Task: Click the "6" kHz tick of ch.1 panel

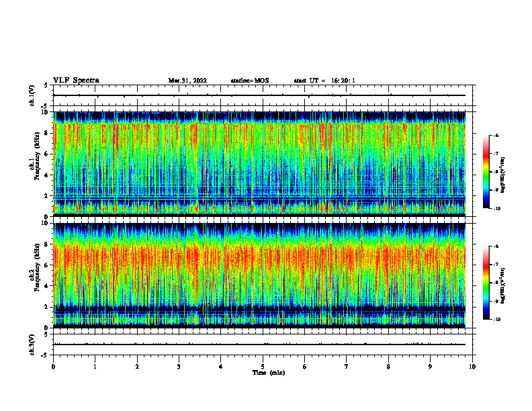Action: (x=47, y=154)
